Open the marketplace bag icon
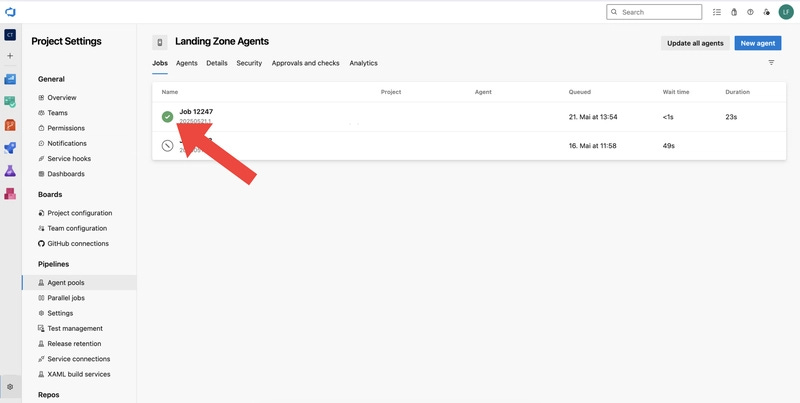The width and height of the screenshot is (800, 403). click(734, 12)
